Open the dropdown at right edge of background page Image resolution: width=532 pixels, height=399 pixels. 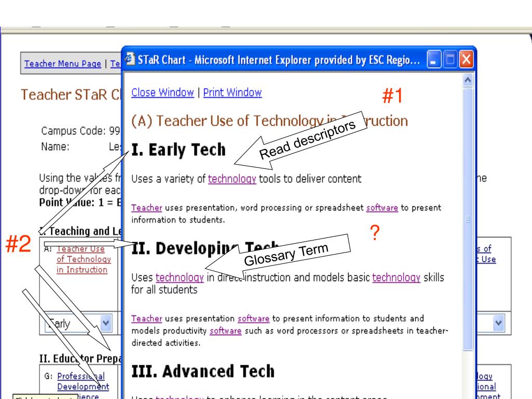[x=498, y=323]
